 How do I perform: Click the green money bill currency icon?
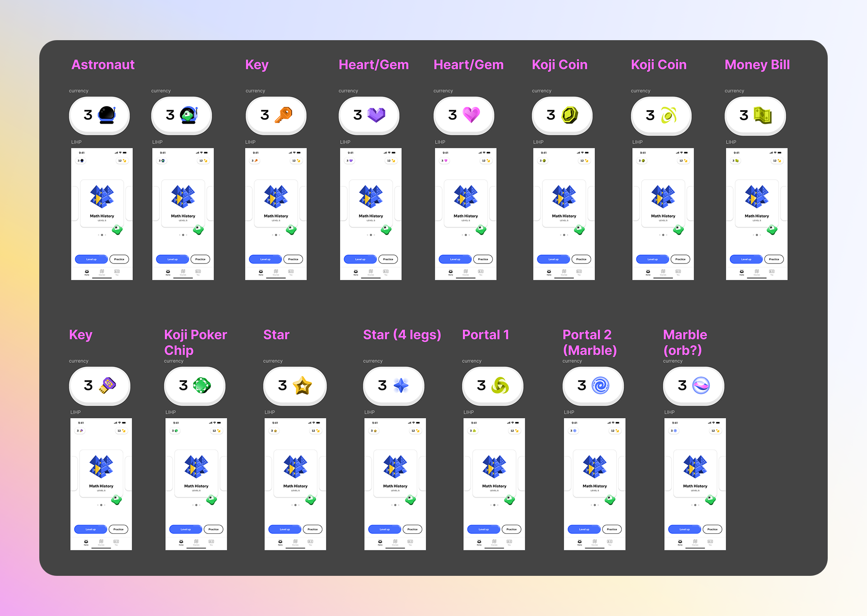click(763, 115)
